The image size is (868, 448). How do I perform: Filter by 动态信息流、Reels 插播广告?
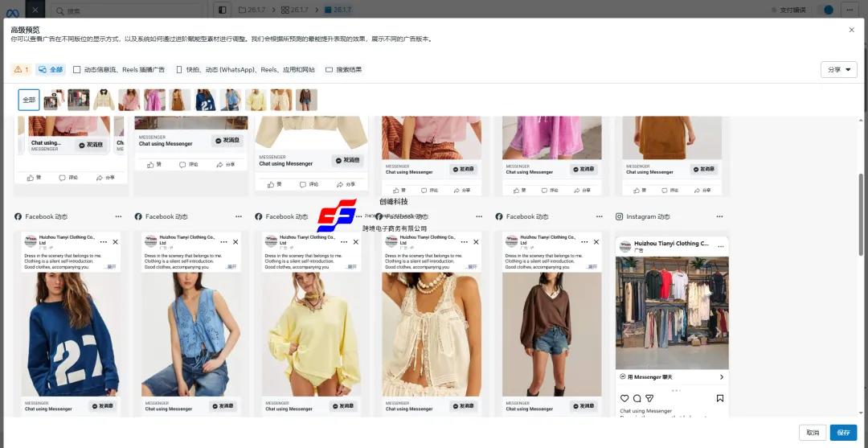click(x=119, y=70)
